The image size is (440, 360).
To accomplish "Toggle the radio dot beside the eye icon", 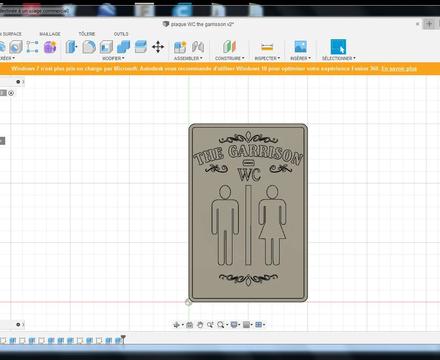I will [x=11, y=93].
